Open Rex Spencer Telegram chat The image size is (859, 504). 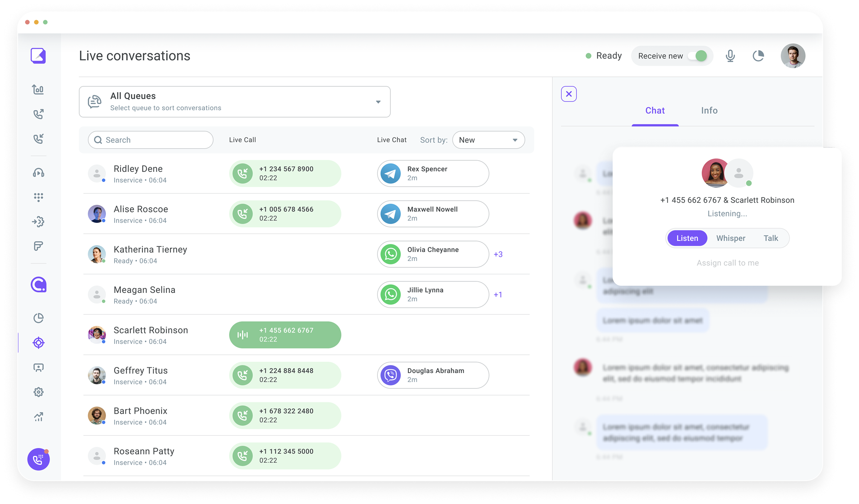click(x=433, y=173)
